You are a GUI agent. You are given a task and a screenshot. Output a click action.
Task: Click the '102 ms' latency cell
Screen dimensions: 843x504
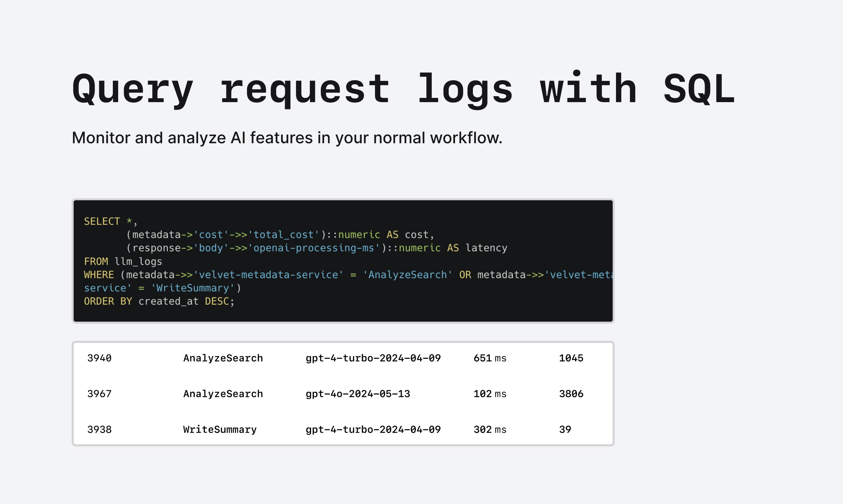[490, 394]
